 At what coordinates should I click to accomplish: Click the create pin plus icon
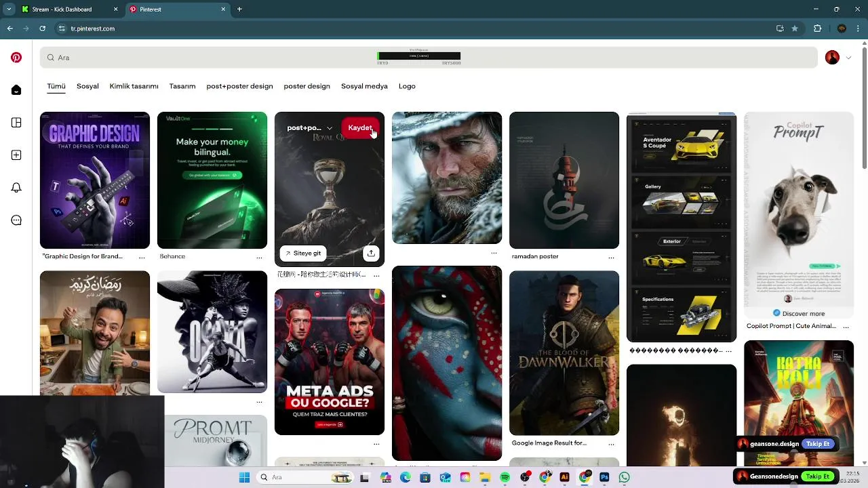[x=16, y=155]
